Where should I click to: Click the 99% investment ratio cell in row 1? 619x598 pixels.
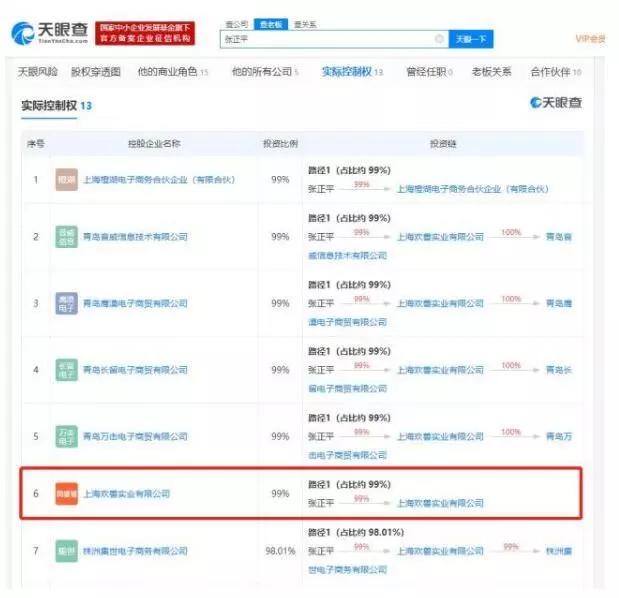[280, 180]
